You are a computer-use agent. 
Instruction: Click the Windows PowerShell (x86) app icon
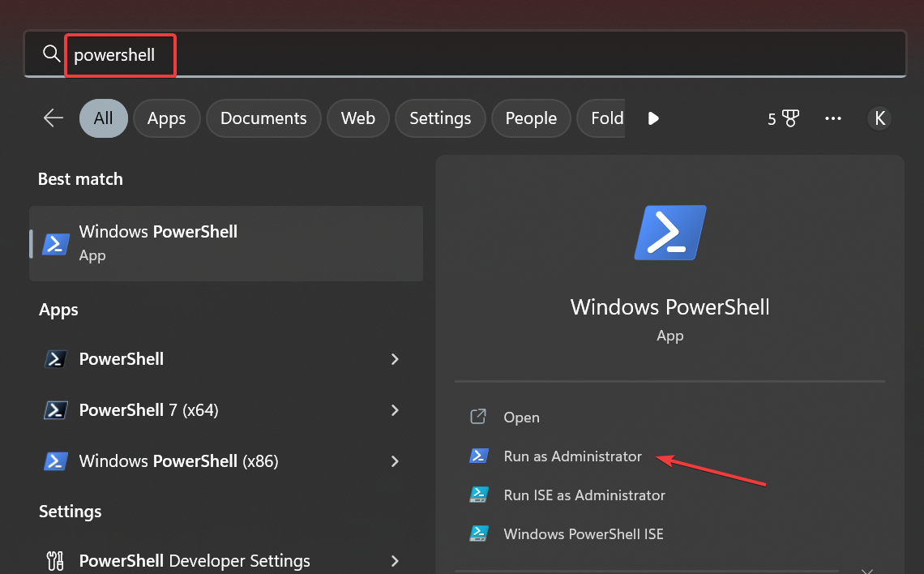tap(56, 460)
